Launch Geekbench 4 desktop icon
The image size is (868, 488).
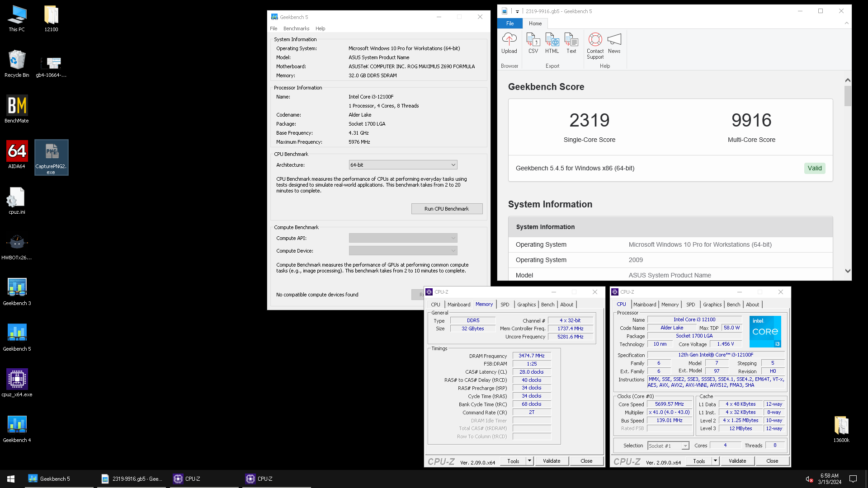click(x=17, y=429)
